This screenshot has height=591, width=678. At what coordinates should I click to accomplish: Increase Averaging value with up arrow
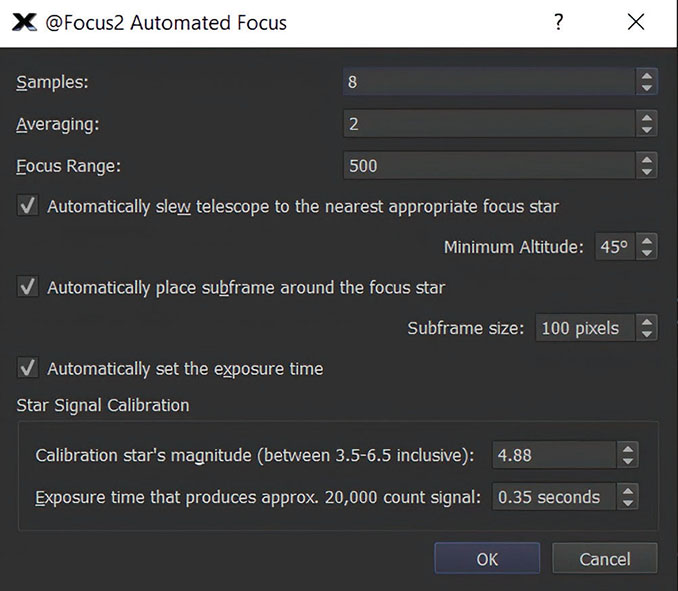click(x=647, y=118)
